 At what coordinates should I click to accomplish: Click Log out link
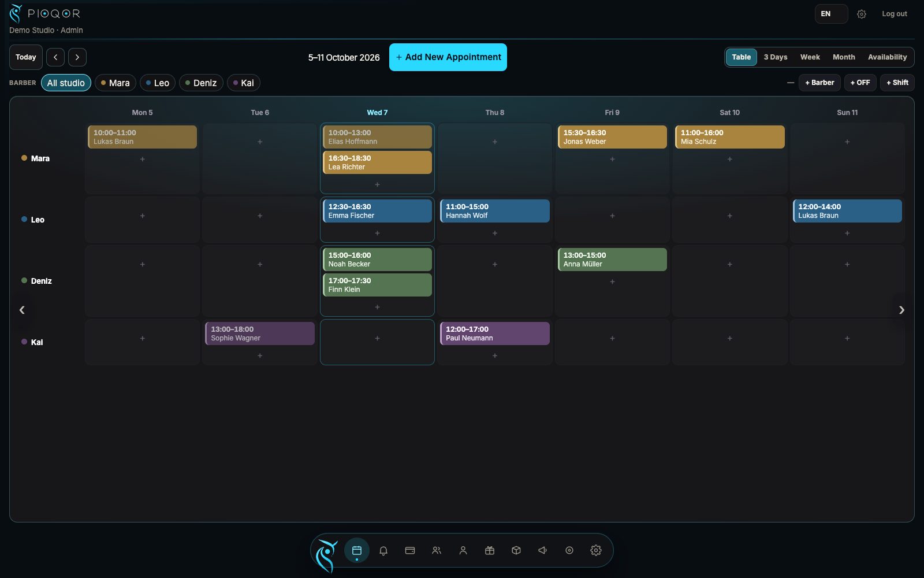point(894,14)
